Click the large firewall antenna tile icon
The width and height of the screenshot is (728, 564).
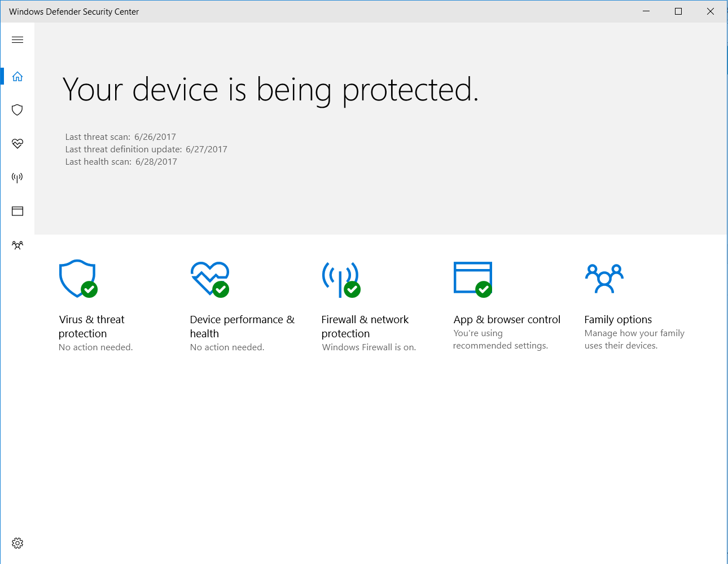pos(340,279)
